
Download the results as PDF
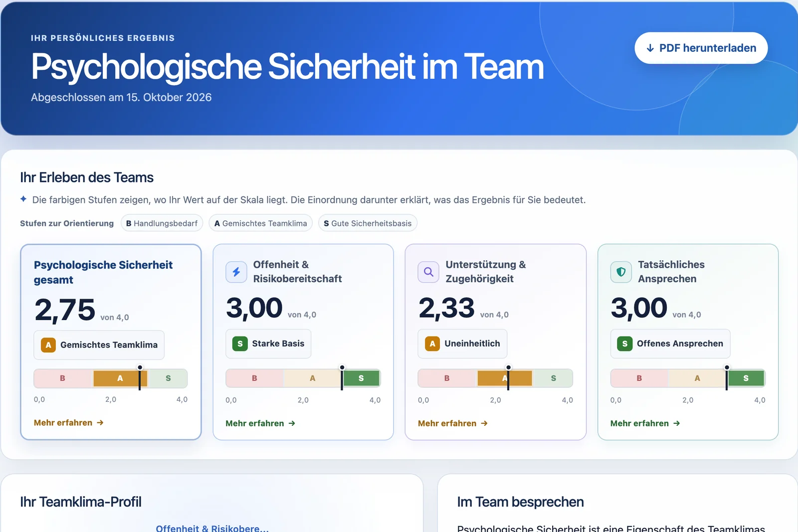701,48
